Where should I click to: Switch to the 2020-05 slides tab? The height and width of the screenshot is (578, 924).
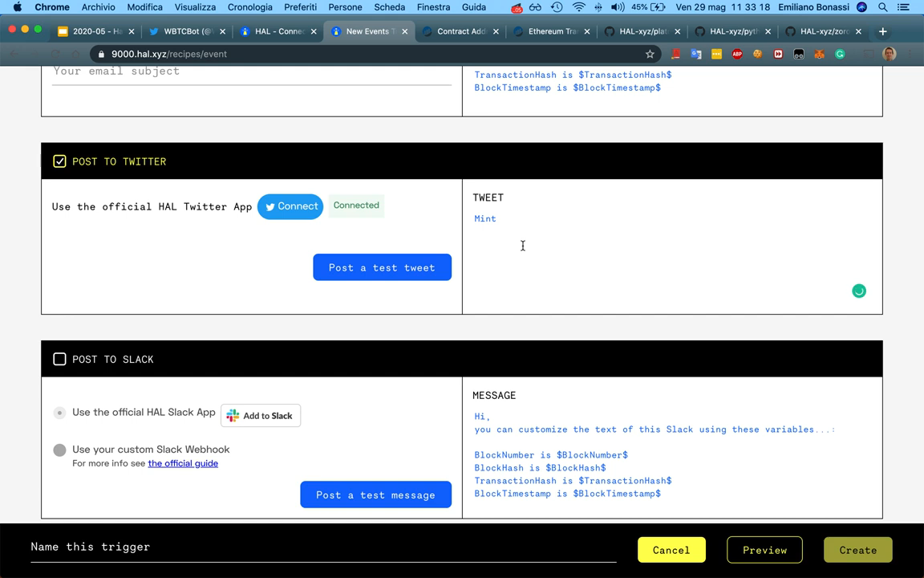click(x=95, y=31)
